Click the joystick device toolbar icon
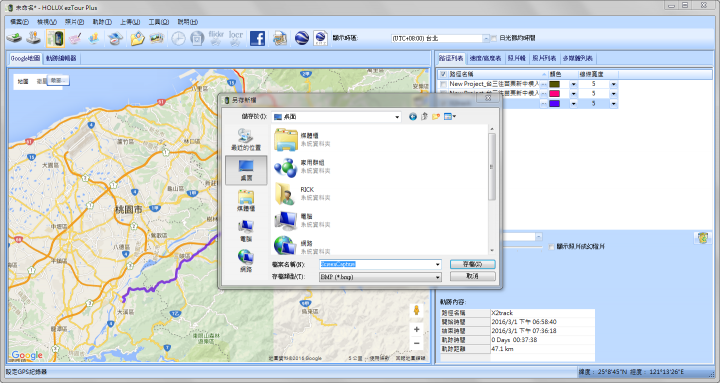The width and height of the screenshot is (720, 383). pos(34,38)
